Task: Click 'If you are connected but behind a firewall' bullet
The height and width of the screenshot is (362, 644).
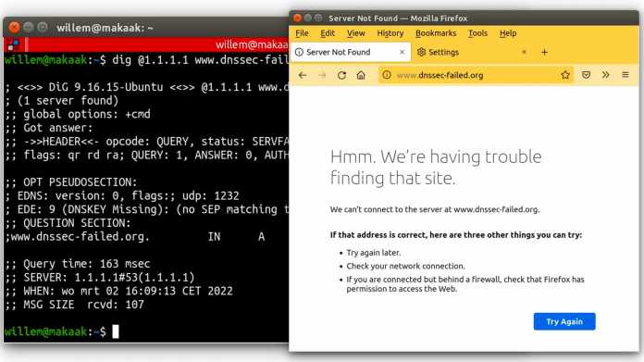Action: tap(465, 284)
